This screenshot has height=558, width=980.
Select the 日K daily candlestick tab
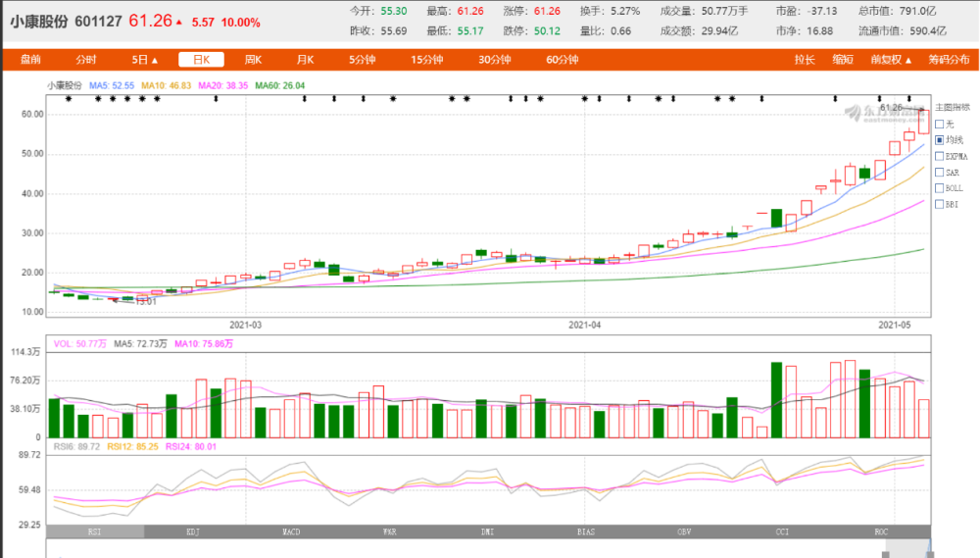click(x=201, y=60)
